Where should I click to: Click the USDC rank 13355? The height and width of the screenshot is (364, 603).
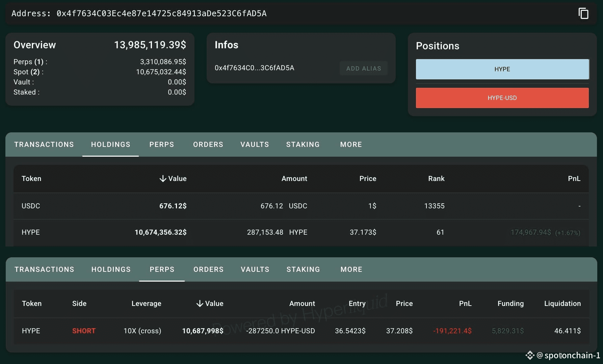435,206
